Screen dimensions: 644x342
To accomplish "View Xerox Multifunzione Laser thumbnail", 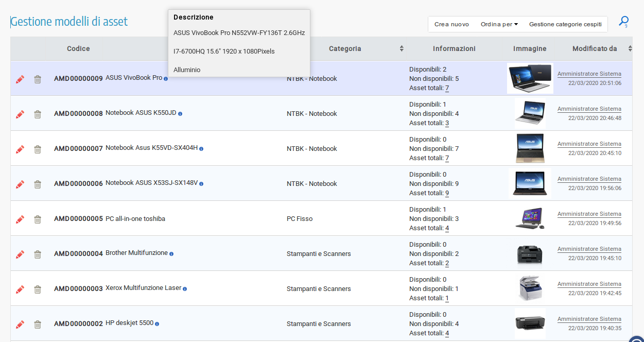I will pyautogui.click(x=530, y=288).
